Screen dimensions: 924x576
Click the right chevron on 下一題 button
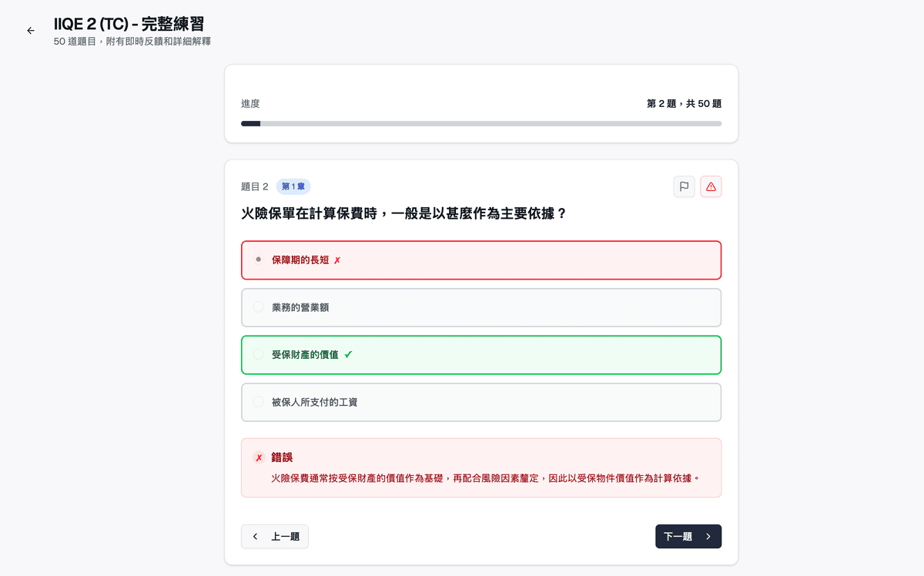(710, 536)
